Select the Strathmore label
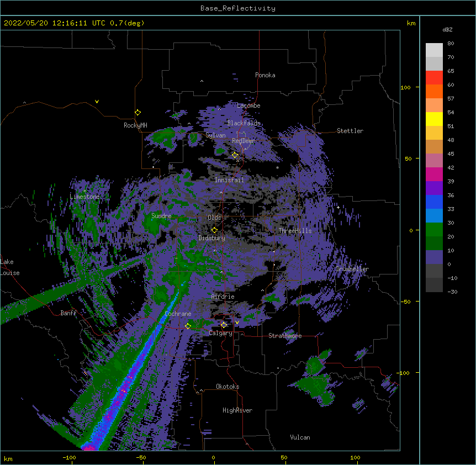 point(285,336)
